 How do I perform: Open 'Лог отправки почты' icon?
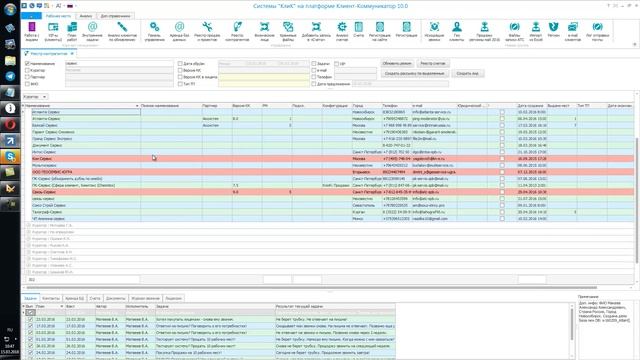pyautogui.click(x=598, y=31)
